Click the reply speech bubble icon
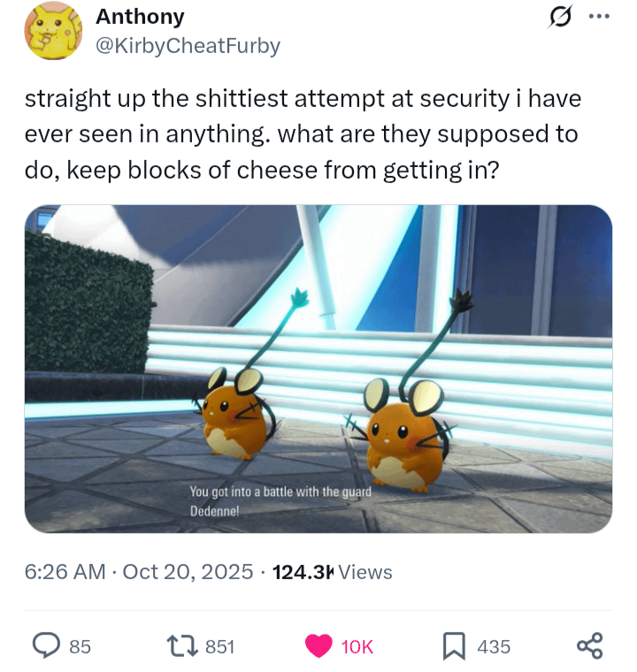The image size is (637, 672). (46, 645)
